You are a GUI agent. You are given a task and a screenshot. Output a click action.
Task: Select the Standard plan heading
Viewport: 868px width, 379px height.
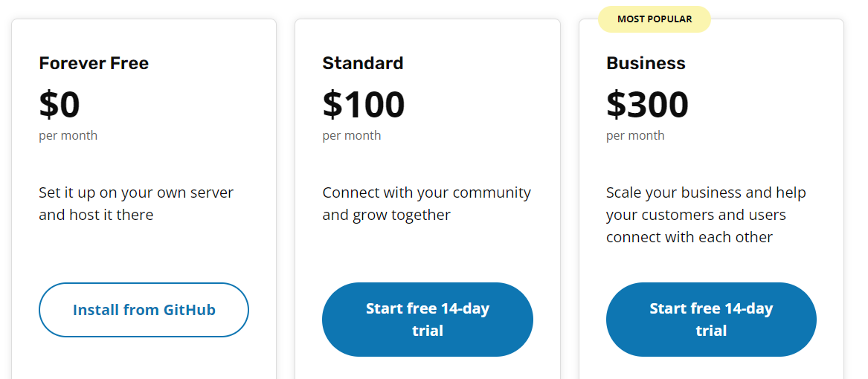tap(363, 63)
